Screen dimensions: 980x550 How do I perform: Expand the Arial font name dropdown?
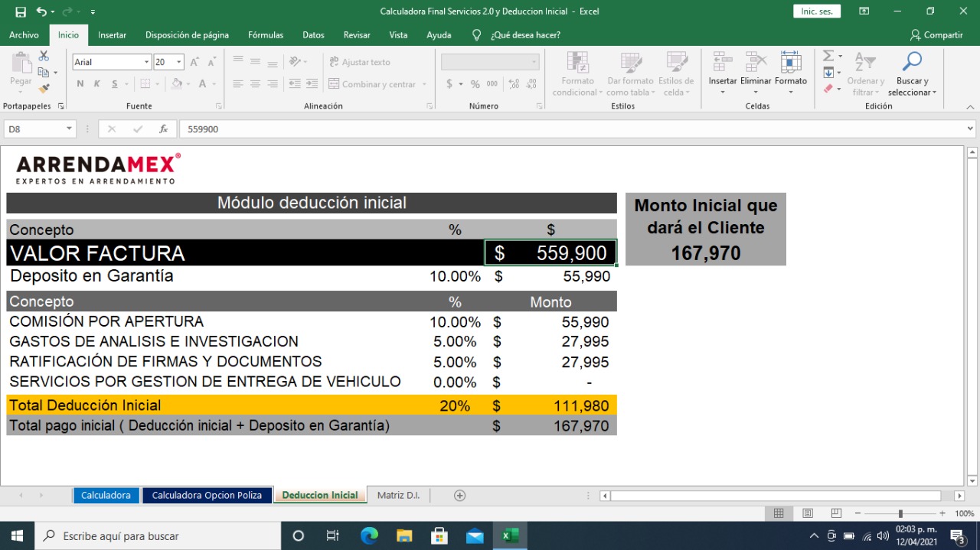pyautogui.click(x=146, y=62)
